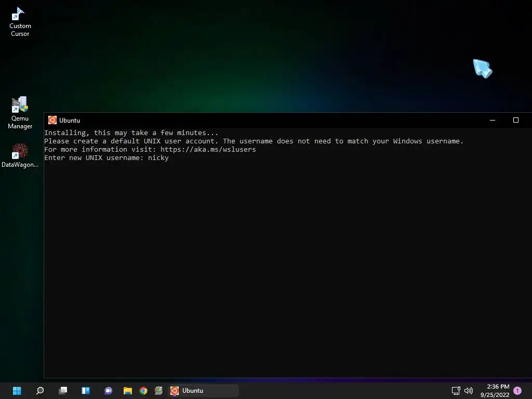Viewport: 532px width, 399px height.
Task: Open network settings from the system tray
Action: pos(456,391)
